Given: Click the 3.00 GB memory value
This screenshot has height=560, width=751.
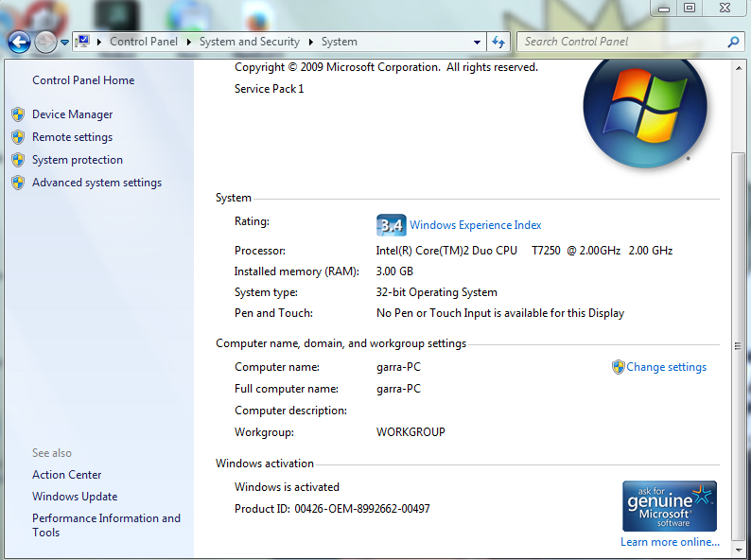Looking at the screenshot, I should [394, 271].
